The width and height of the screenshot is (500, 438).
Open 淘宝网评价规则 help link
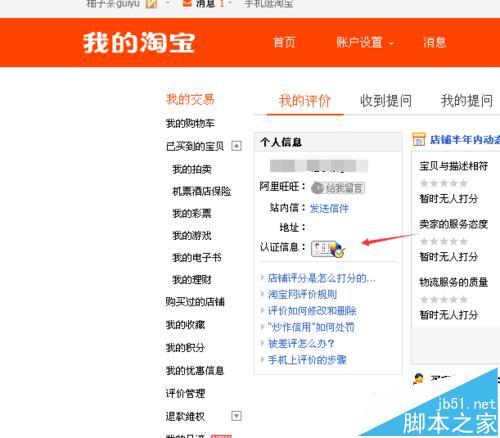(x=302, y=294)
